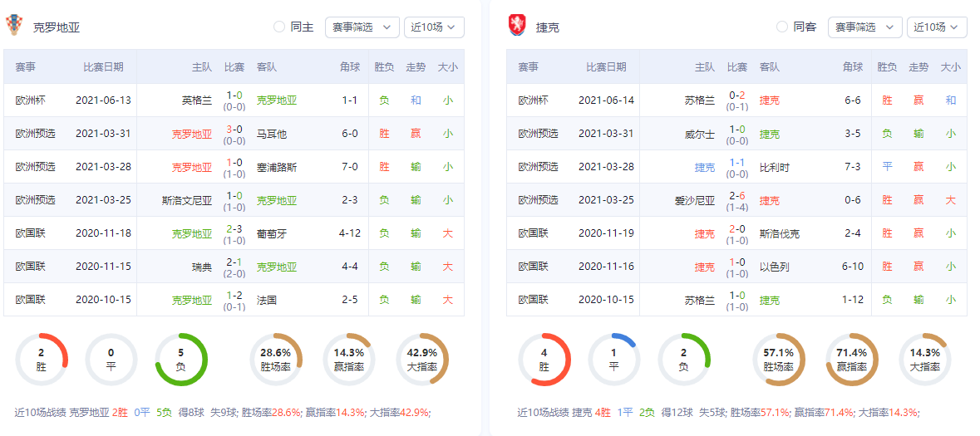The image size is (980, 436).
Task: Click the 葡萄牙 team name
Action: (x=272, y=233)
